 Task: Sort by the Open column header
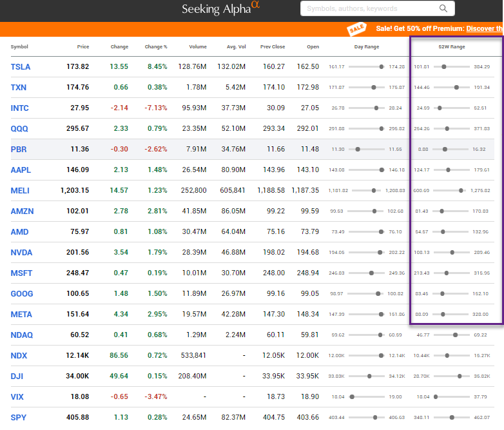(313, 46)
